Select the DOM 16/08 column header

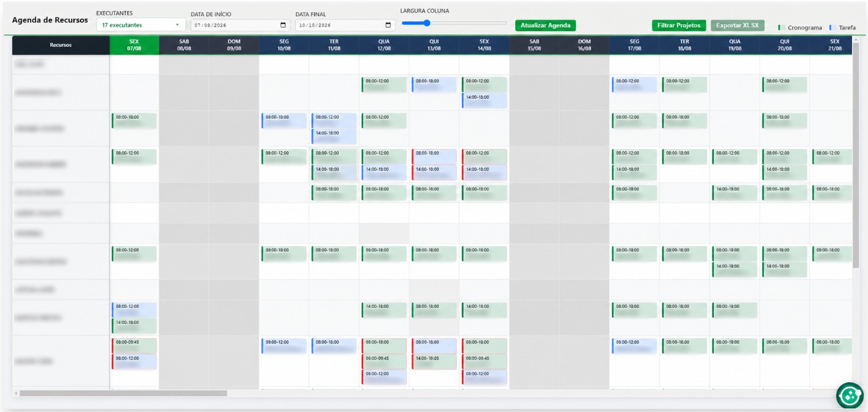(585, 45)
